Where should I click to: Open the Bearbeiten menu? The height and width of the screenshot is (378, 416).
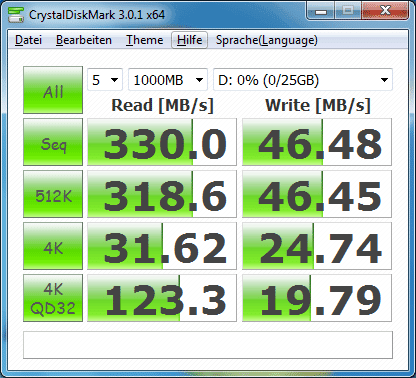tap(84, 40)
